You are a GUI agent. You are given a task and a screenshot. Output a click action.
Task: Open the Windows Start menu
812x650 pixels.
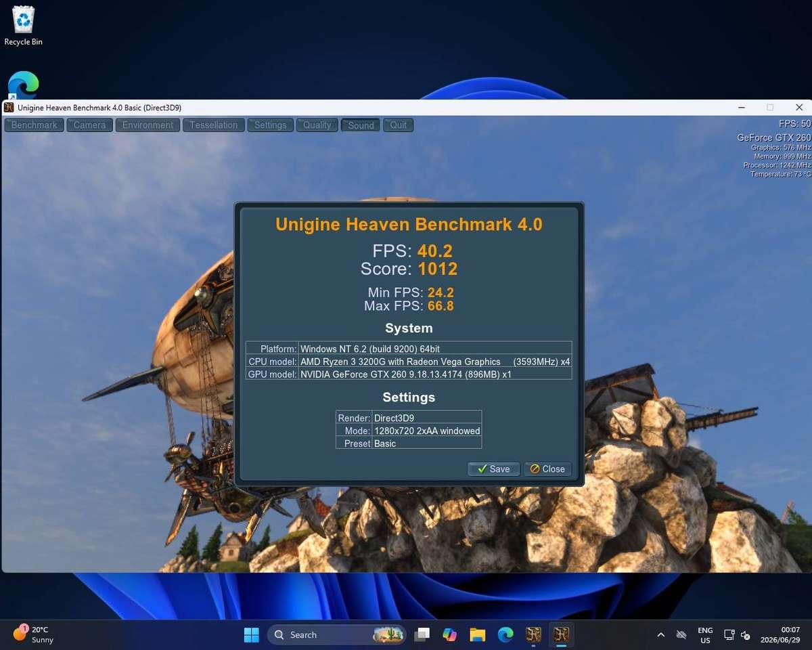point(252,634)
